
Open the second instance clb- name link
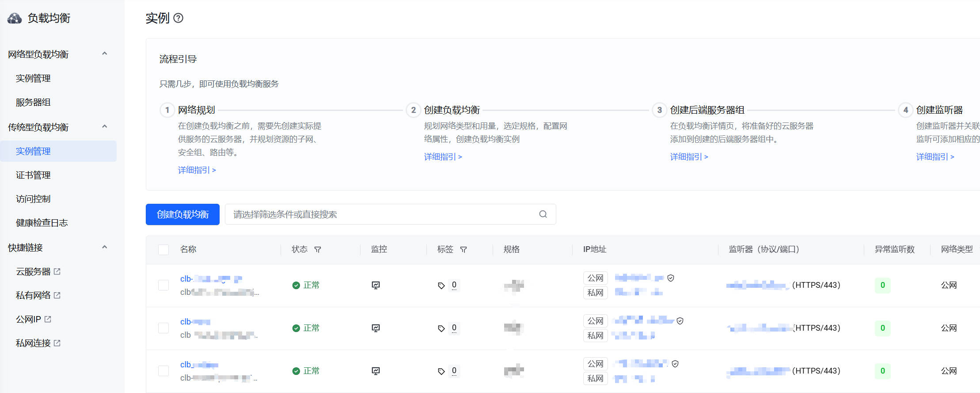[195, 322]
